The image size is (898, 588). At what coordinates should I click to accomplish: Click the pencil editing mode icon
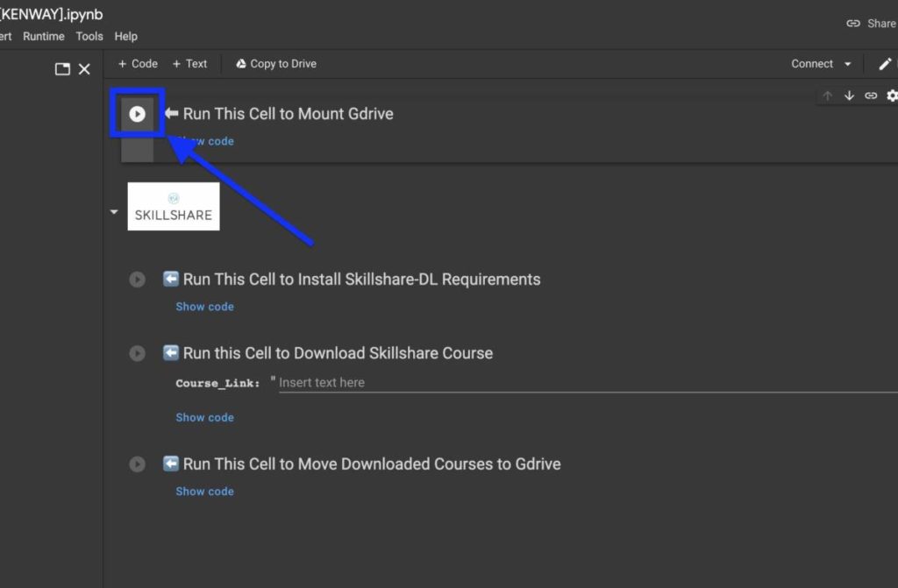coord(885,64)
